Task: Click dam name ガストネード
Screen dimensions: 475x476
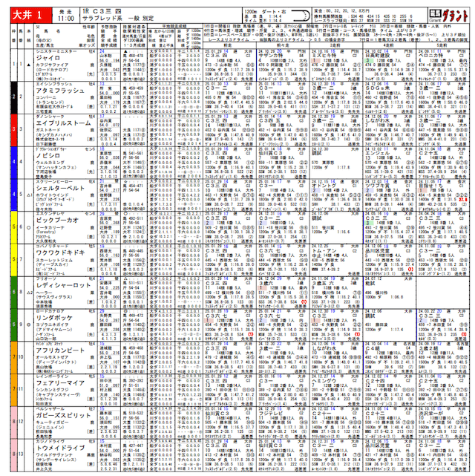Action: [x=48, y=130]
